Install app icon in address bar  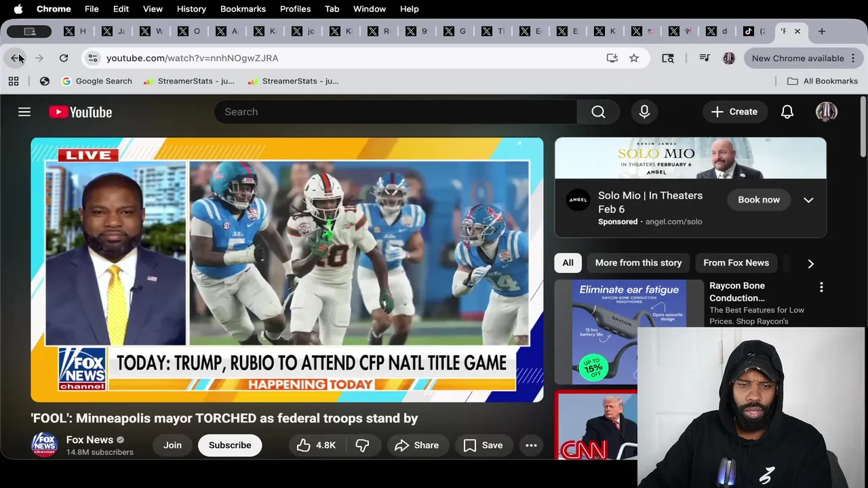tap(612, 58)
